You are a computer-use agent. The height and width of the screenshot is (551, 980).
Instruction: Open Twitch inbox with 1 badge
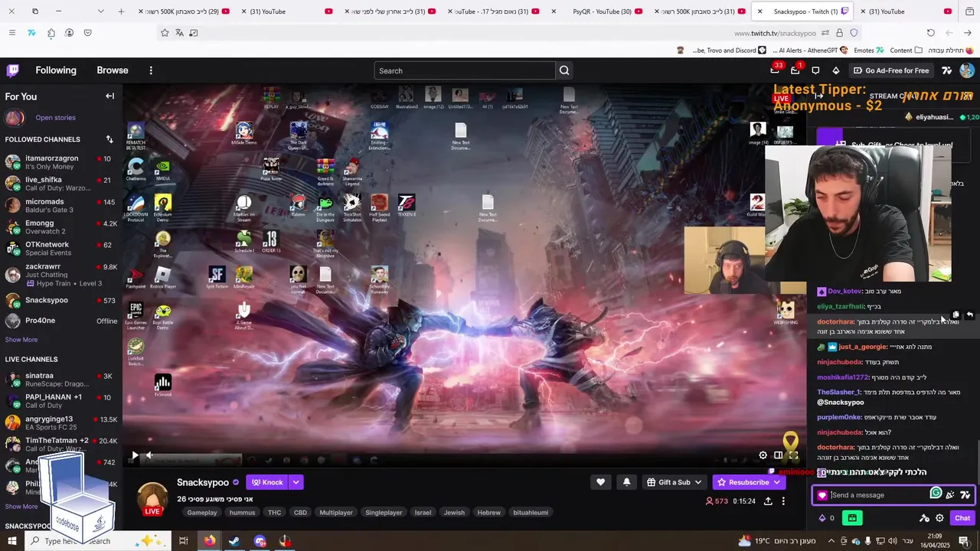click(x=795, y=70)
